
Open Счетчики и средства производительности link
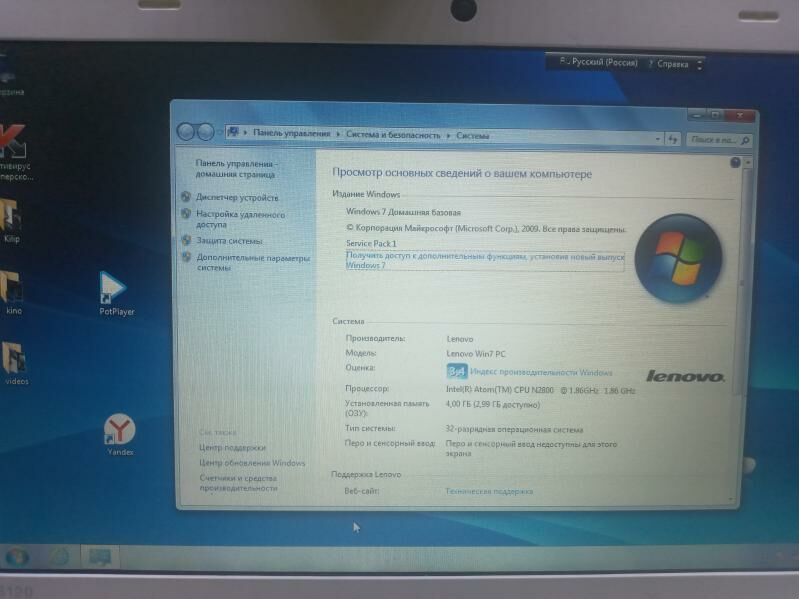click(238, 483)
